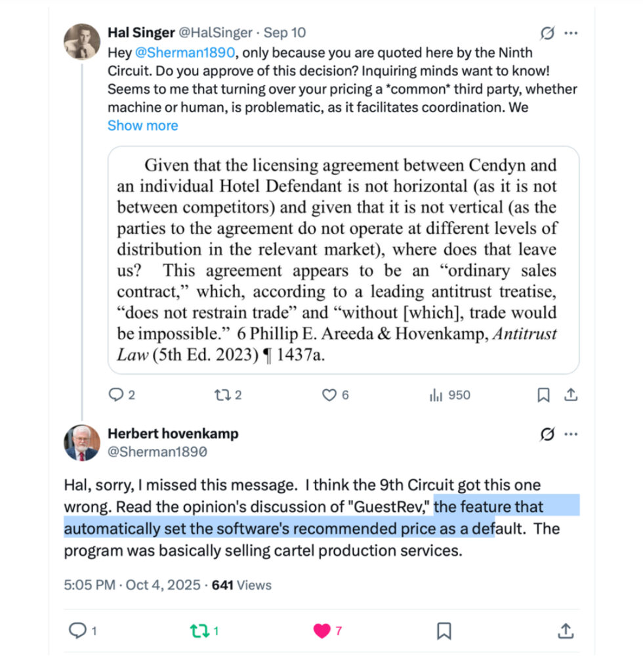Unlike Herbert Hovenkamp's reply with pink heart
Screen dimensions: 643x672
point(321,631)
